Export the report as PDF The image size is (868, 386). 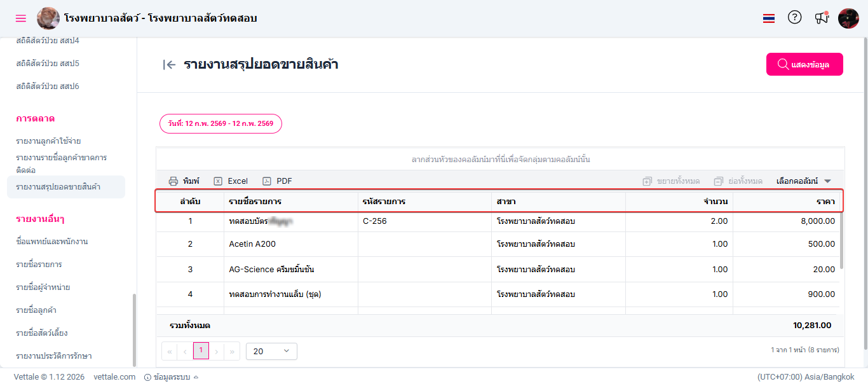(277, 181)
